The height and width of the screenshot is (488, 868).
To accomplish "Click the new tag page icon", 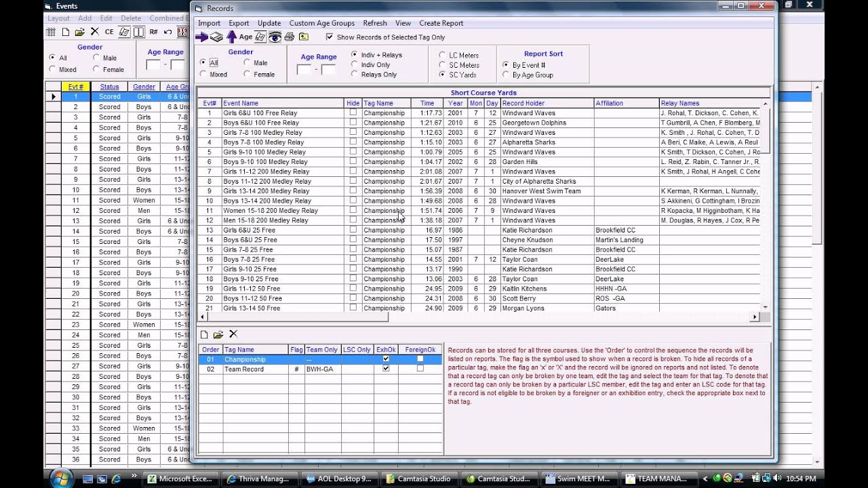I will click(204, 334).
